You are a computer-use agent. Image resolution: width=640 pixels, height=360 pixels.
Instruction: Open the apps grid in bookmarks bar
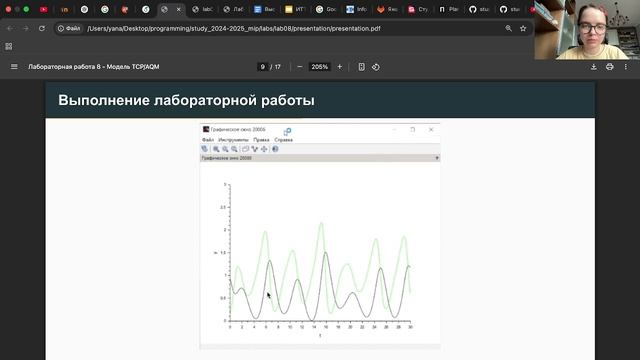[x=9, y=46]
